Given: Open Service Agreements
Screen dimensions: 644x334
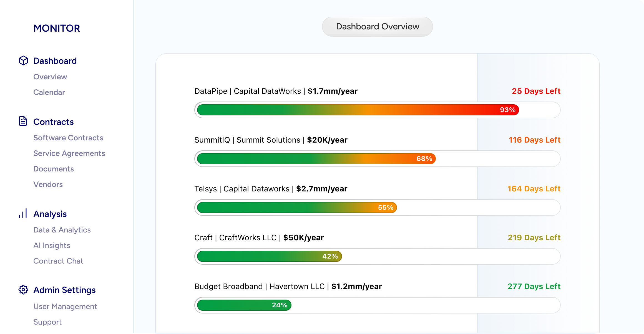Looking at the screenshot, I should (x=69, y=153).
